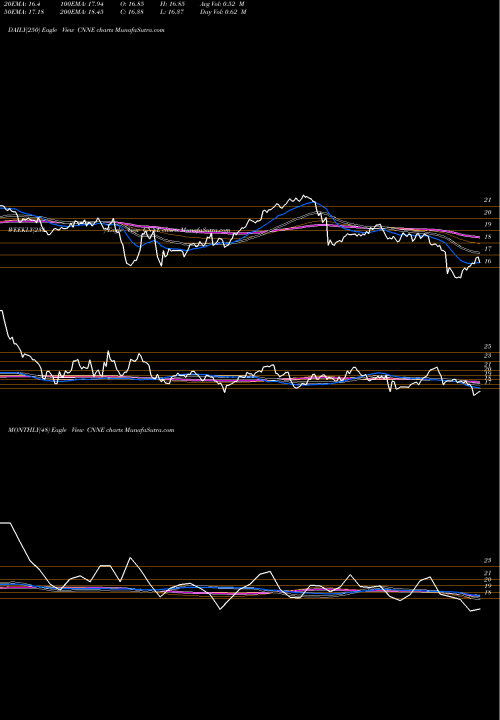Select the 200EMA reading in header
The width and height of the screenshot is (500, 720).
(x=84, y=12)
